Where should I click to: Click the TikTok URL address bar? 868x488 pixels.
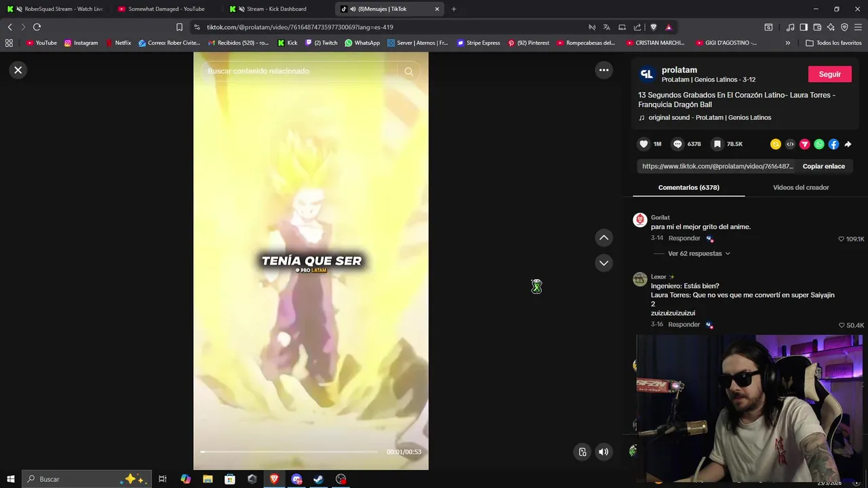(x=387, y=27)
